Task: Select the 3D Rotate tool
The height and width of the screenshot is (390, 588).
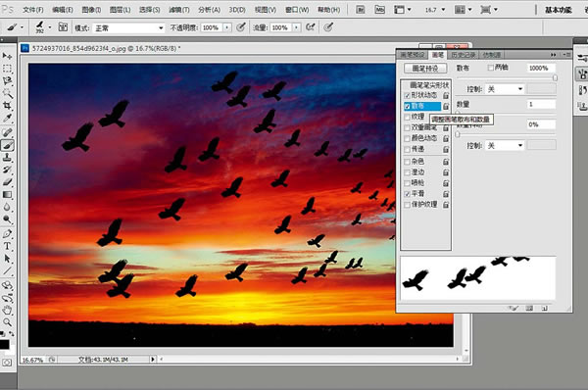Action: pyautogui.click(x=7, y=286)
